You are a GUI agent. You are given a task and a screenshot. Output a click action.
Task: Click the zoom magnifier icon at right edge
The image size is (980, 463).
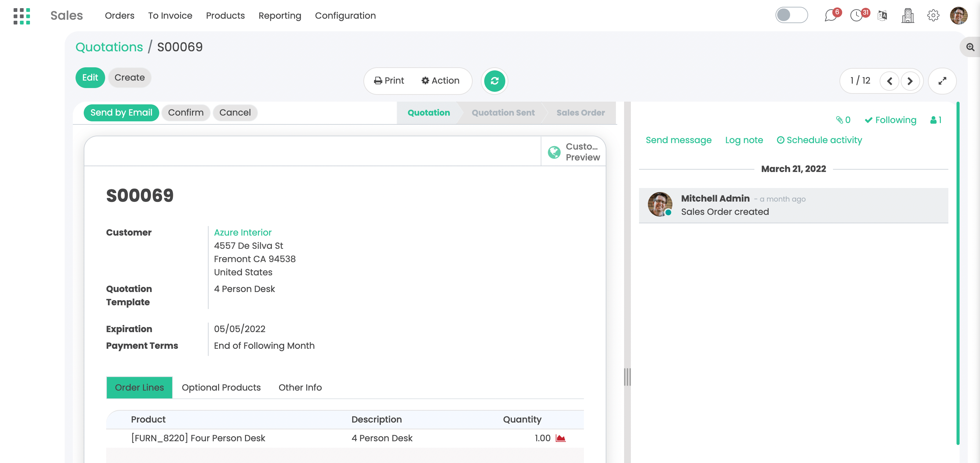tap(970, 48)
